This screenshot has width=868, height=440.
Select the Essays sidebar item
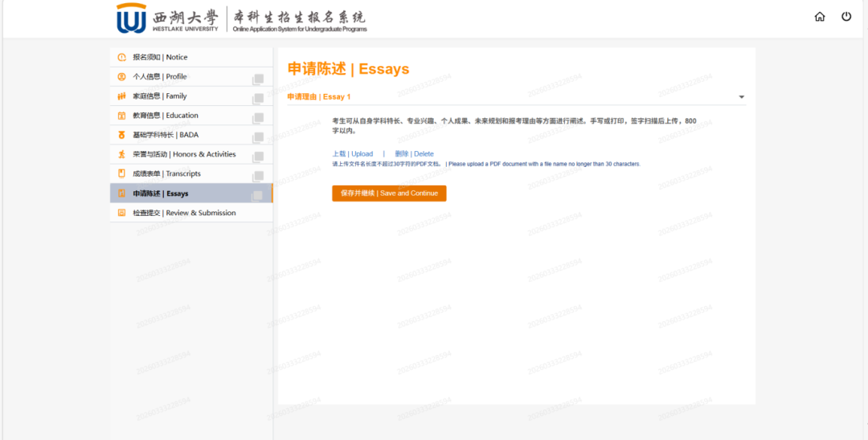[161, 194]
